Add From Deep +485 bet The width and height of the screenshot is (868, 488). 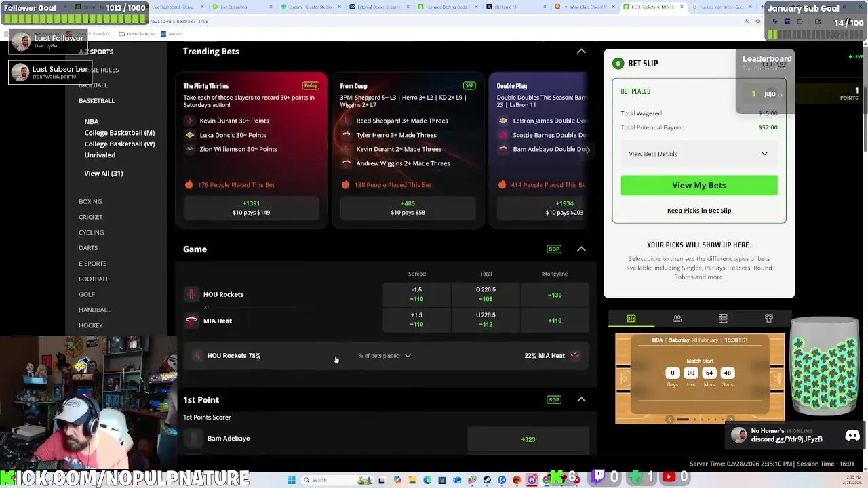coord(408,208)
